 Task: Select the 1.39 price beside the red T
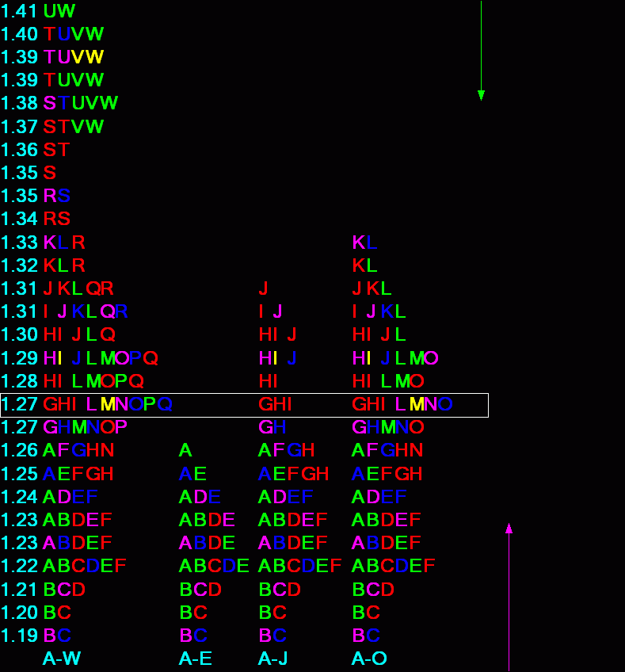pos(19,80)
